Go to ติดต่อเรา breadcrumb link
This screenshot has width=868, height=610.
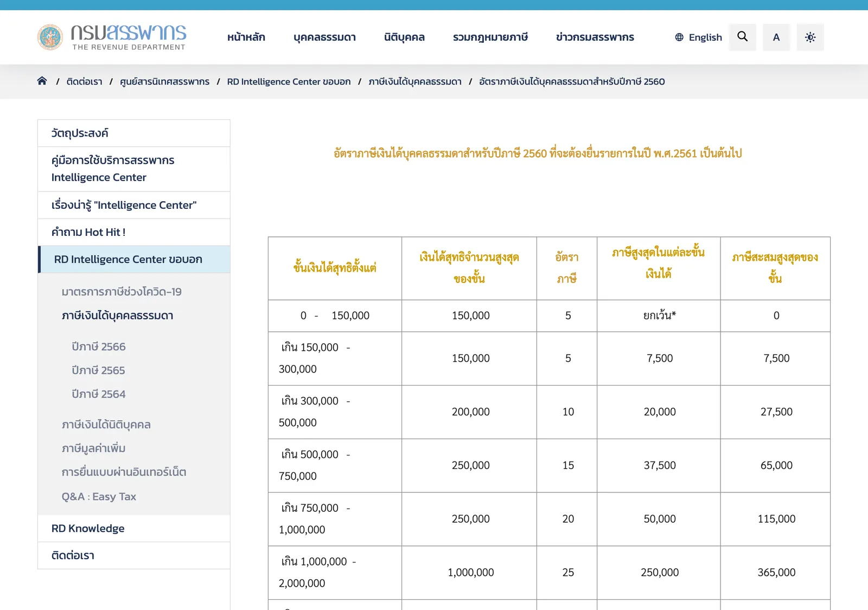(84, 81)
